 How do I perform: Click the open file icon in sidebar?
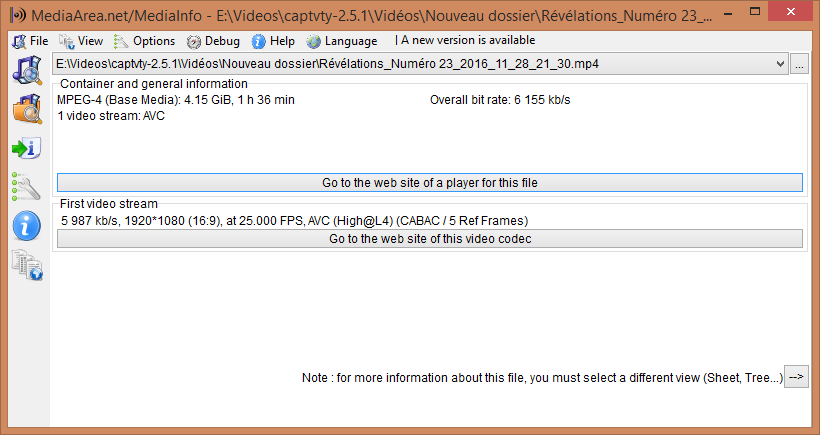pos(26,71)
